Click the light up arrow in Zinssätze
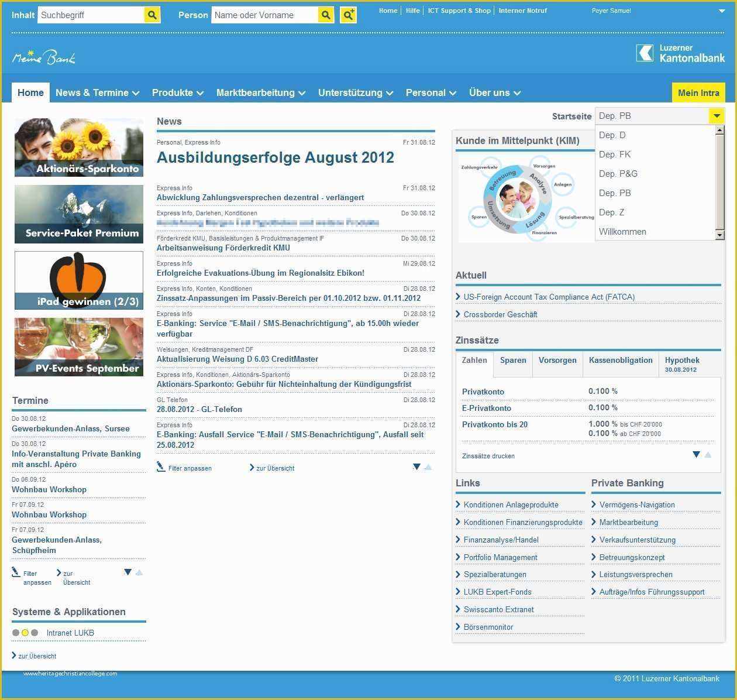 coord(708,455)
